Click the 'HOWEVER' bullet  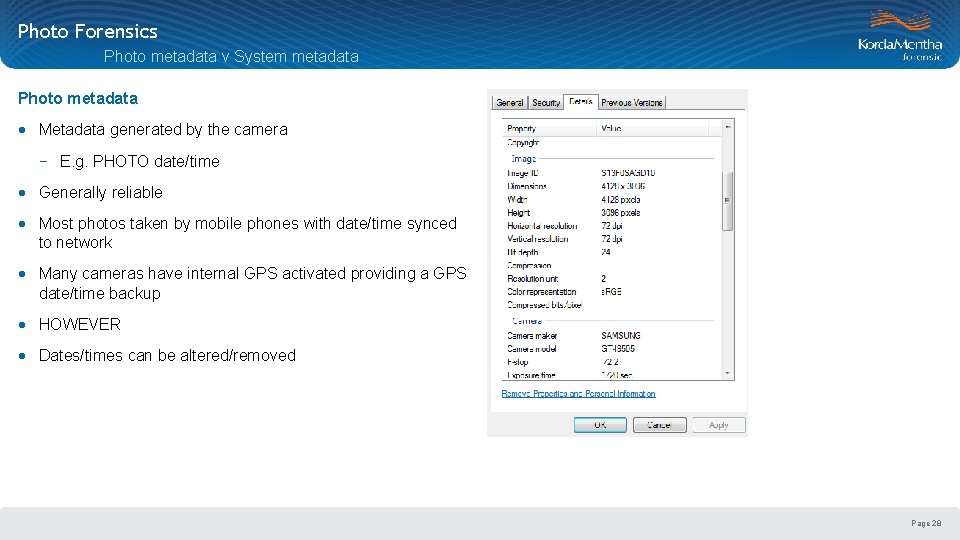pos(80,324)
